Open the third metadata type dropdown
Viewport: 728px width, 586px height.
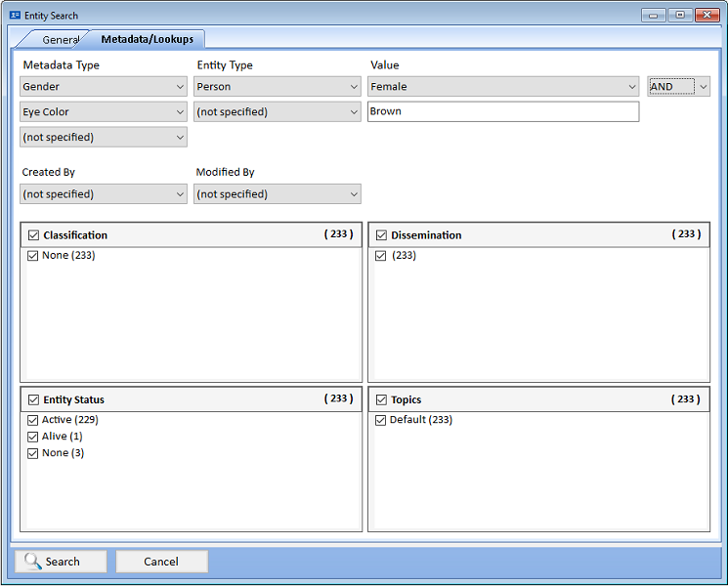104,138
